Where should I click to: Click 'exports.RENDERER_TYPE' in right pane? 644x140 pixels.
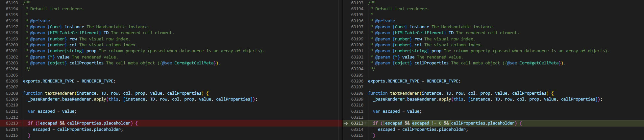pyautogui.click(x=394, y=81)
